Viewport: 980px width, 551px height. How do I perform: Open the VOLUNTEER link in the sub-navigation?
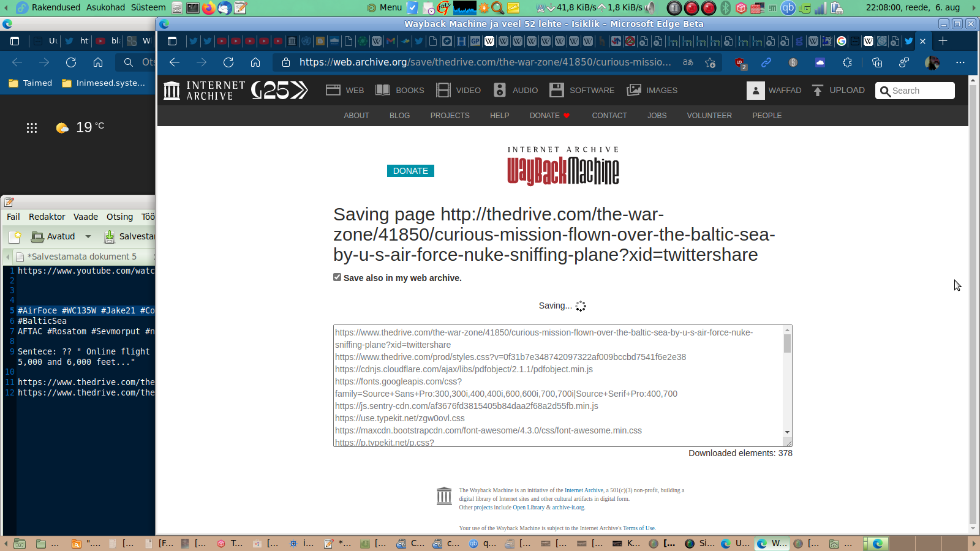point(709,116)
